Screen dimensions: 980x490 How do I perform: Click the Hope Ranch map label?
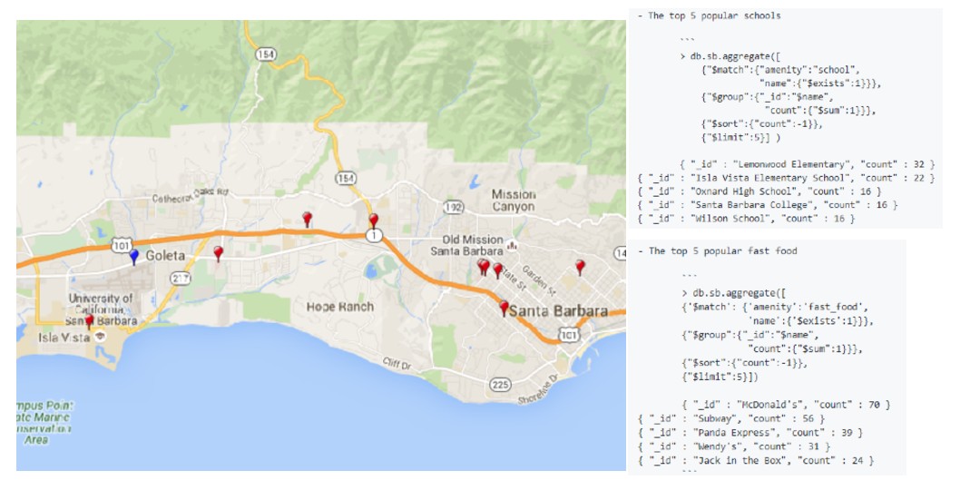[x=340, y=307]
